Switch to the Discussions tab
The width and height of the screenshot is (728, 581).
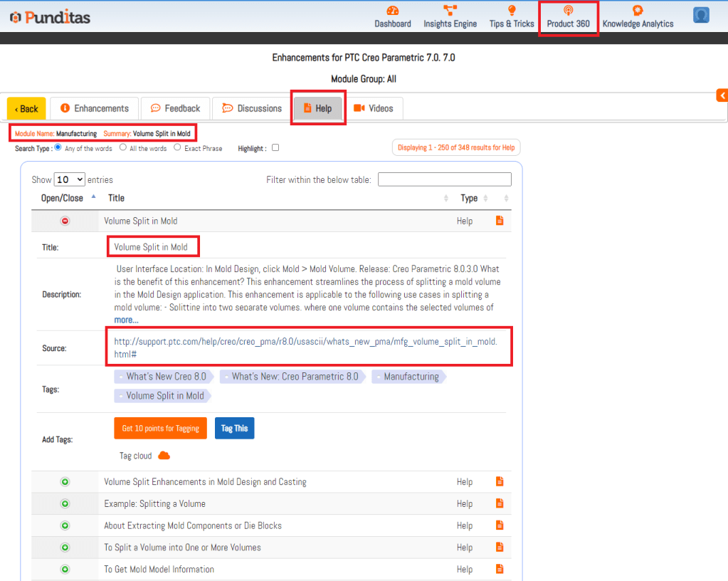(252, 108)
